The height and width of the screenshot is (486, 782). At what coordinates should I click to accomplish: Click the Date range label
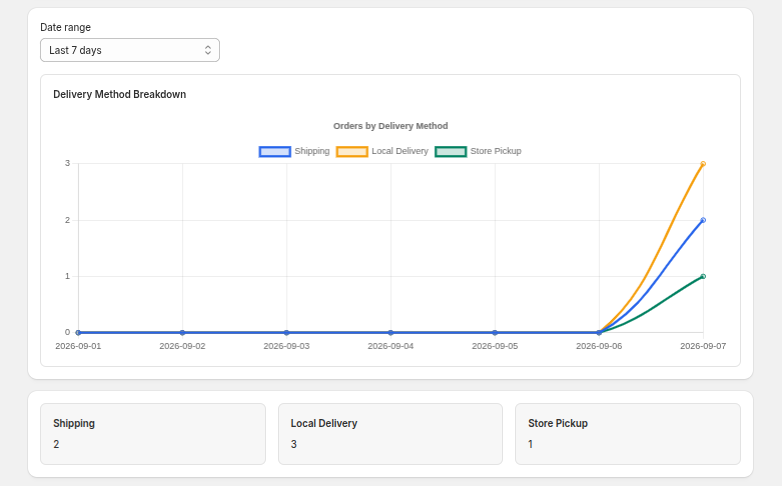pyautogui.click(x=65, y=27)
